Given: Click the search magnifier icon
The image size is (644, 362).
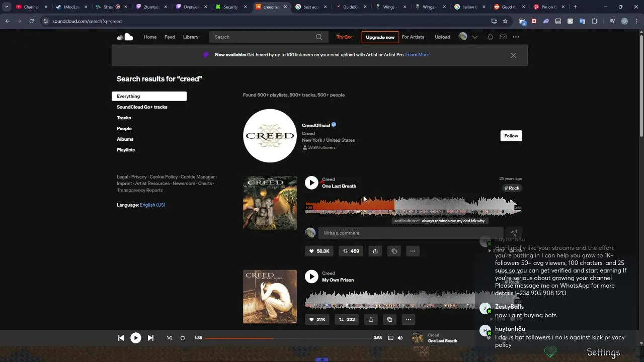Looking at the screenshot, I should (319, 37).
